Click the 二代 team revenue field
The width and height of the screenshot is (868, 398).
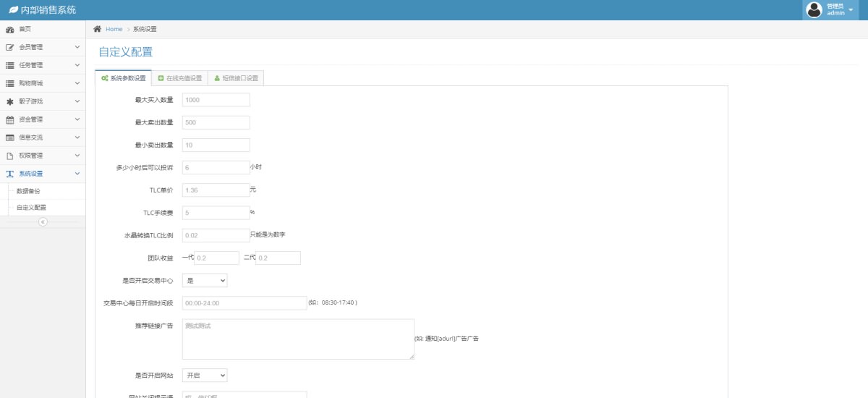[x=278, y=258]
